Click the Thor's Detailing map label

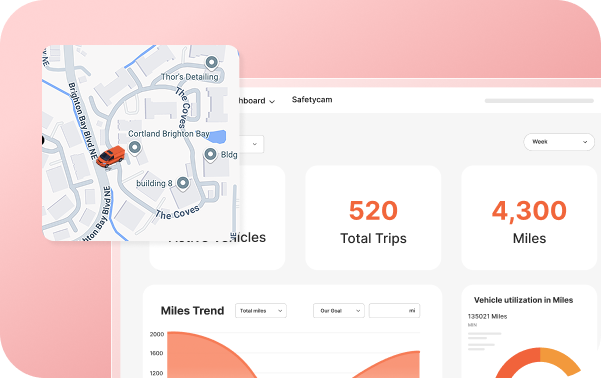[x=189, y=77]
